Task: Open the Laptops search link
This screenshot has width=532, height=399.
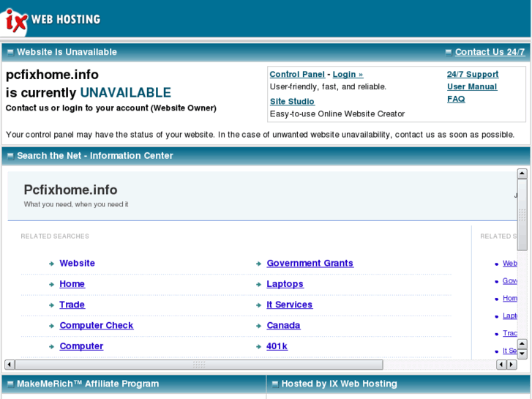Action: click(285, 284)
